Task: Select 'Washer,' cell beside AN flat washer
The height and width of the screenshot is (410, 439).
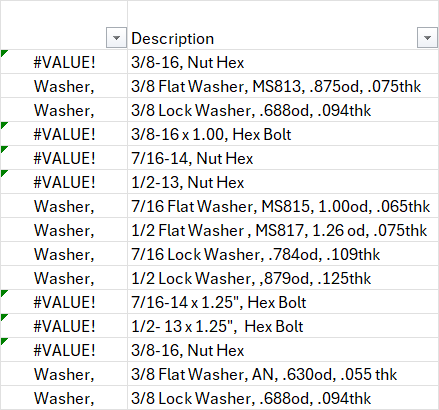Action: pyautogui.click(x=64, y=374)
